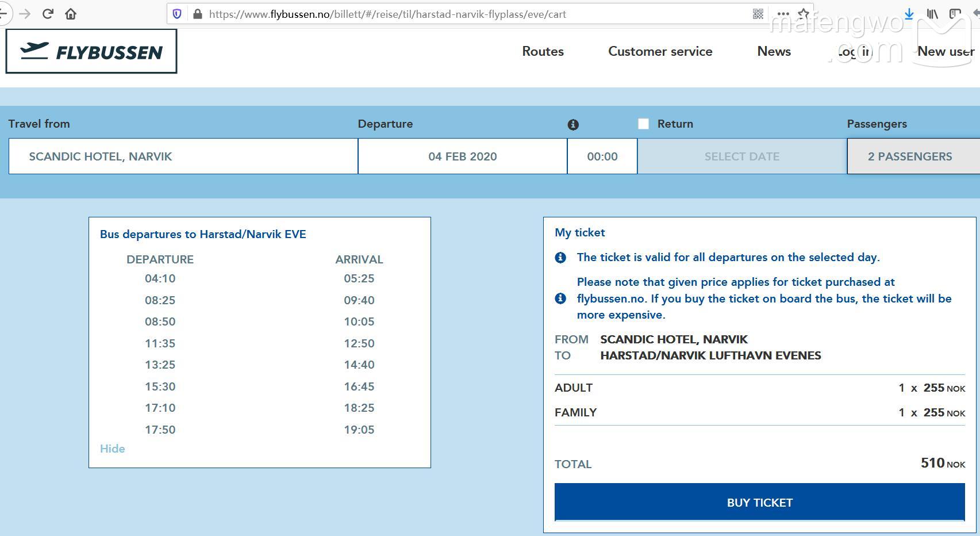Viewport: 980px width, 536px height.
Task: Open tracking protection shield icon
Action: 177,14
